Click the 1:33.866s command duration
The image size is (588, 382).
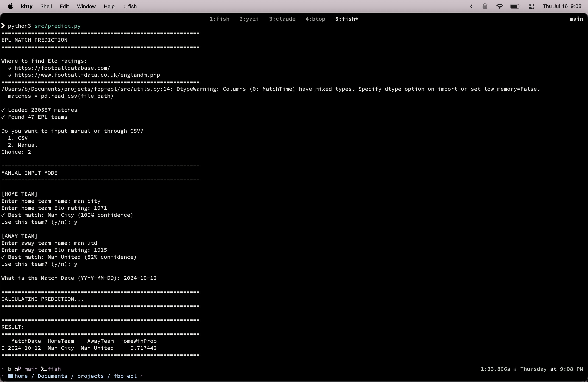(x=495, y=369)
